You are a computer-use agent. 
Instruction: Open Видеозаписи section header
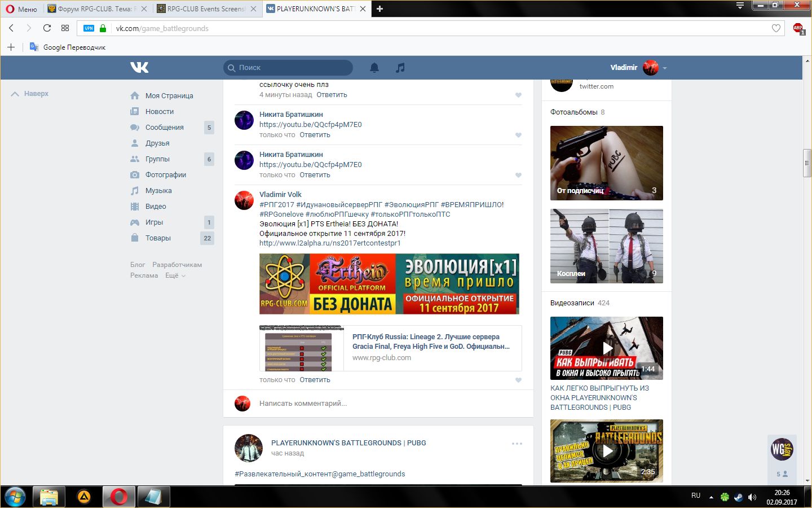[x=572, y=303]
